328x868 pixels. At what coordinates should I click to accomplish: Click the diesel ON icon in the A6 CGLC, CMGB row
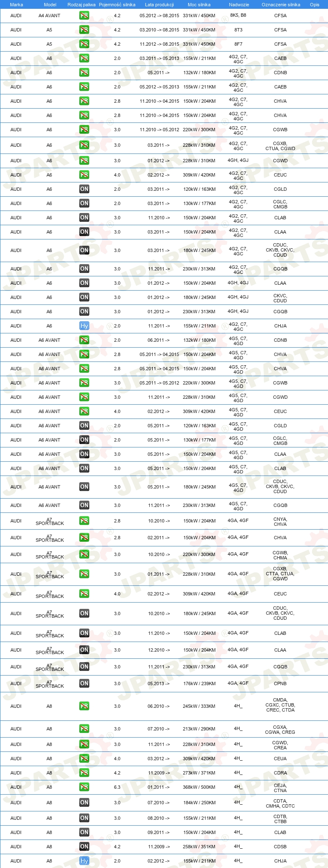click(84, 203)
